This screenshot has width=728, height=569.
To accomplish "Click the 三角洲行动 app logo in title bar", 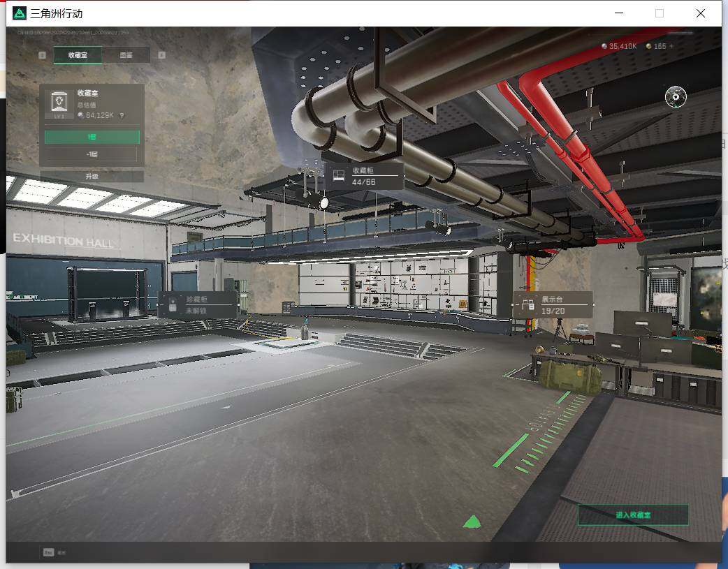I will click(x=20, y=13).
